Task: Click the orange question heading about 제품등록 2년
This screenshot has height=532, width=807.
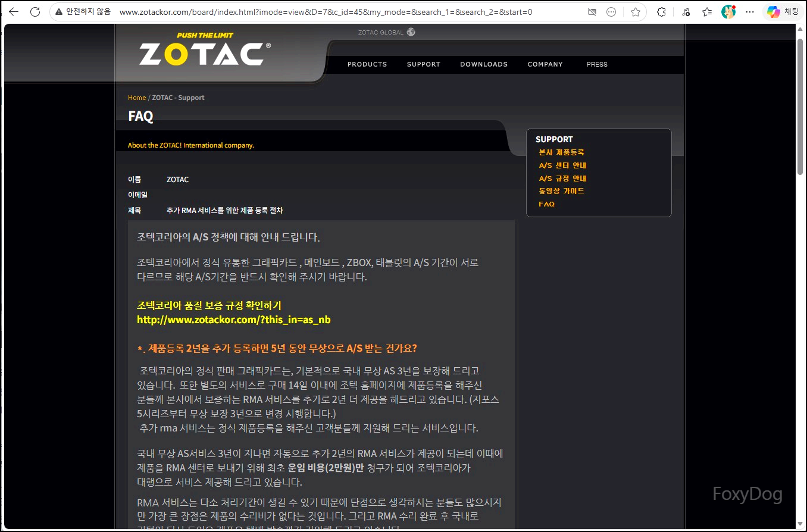Action: (277, 348)
